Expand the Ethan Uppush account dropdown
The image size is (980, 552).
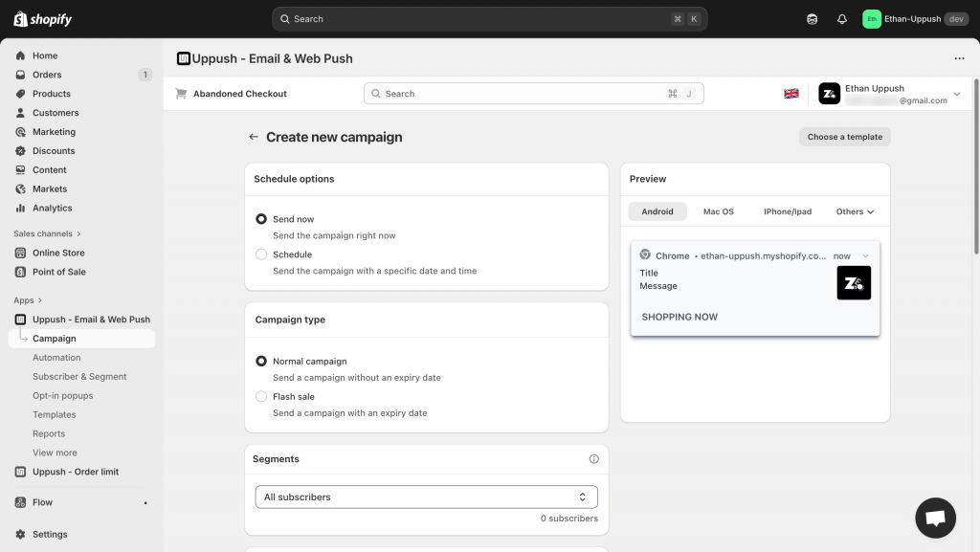point(956,94)
